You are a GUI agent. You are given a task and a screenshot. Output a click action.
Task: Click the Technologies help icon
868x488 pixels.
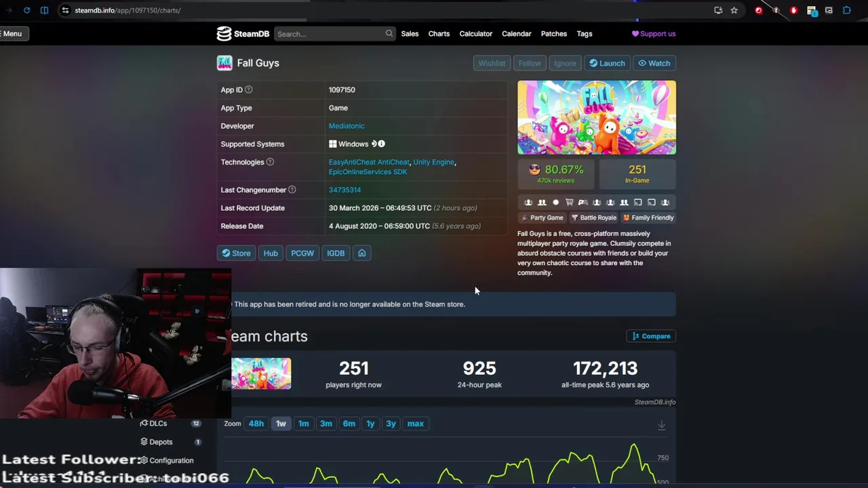coord(270,162)
